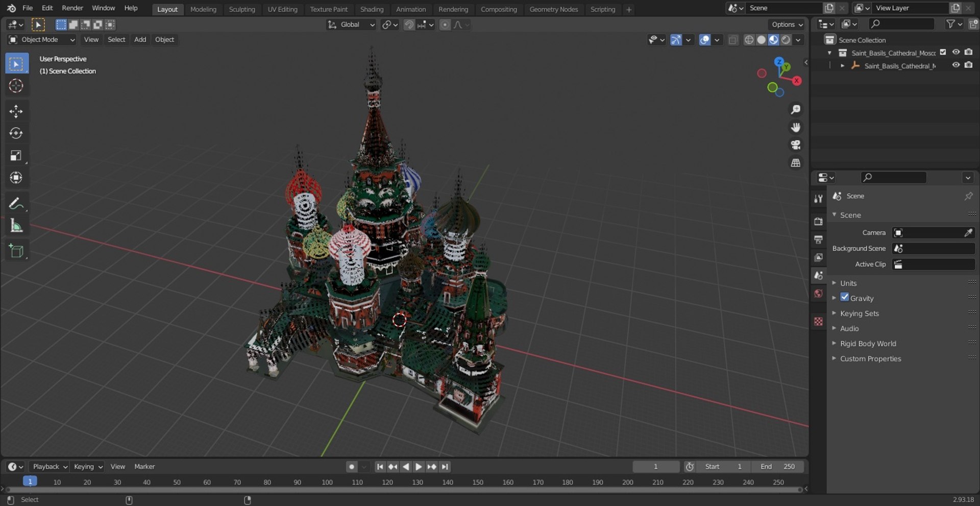Switch to the Geometry Nodes workspace tab

point(553,9)
